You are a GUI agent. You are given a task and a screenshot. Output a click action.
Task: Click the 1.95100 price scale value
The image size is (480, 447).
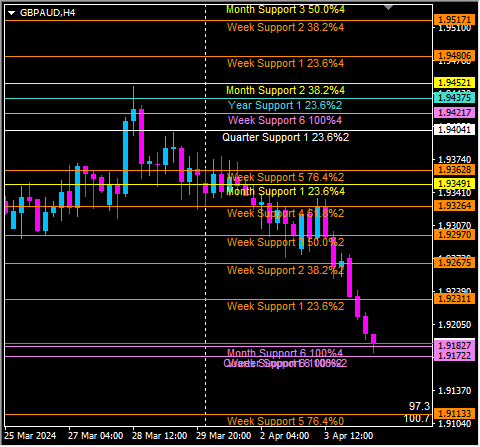click(455, 28)
